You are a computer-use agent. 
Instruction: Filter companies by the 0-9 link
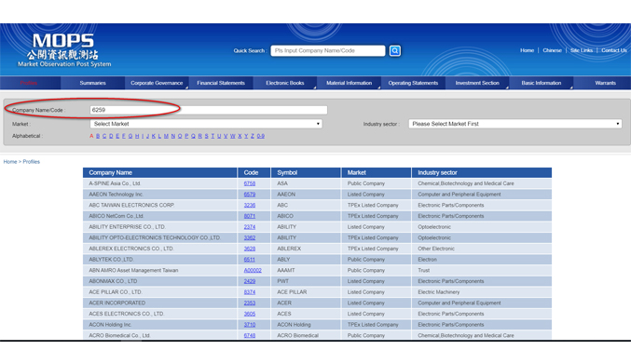tap(261, 136)
